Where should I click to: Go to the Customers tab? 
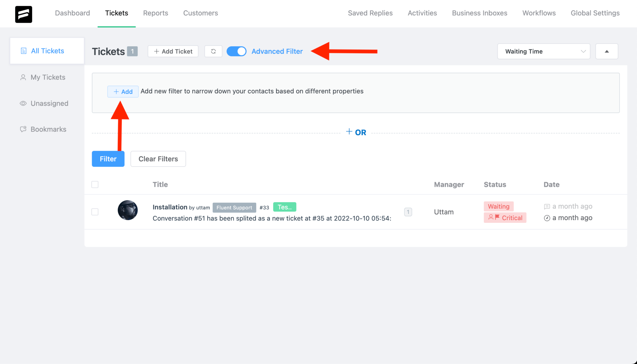[x=201, y=13]
